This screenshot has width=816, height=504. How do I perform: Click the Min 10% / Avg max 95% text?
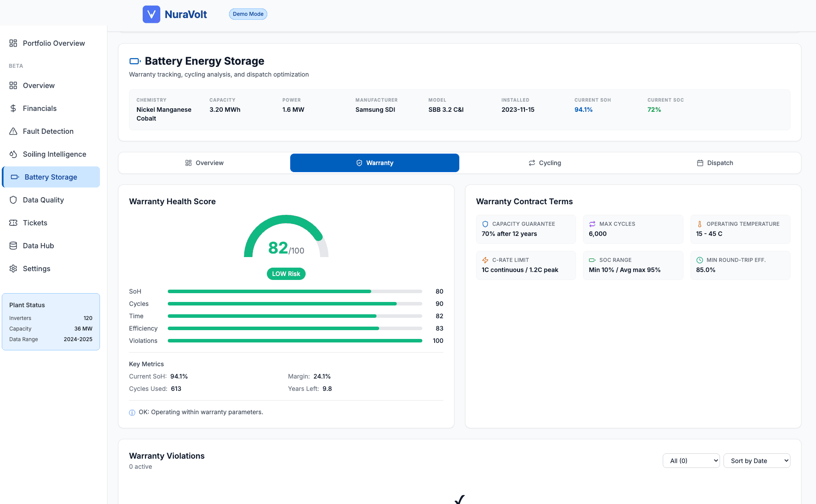[x=624, y=270]
